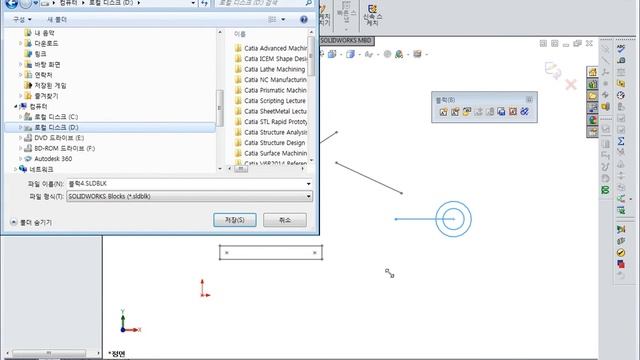Viewport: 640px width, 360px height.
Task: Click the 취소 cancel button
Action: [284, 220]
